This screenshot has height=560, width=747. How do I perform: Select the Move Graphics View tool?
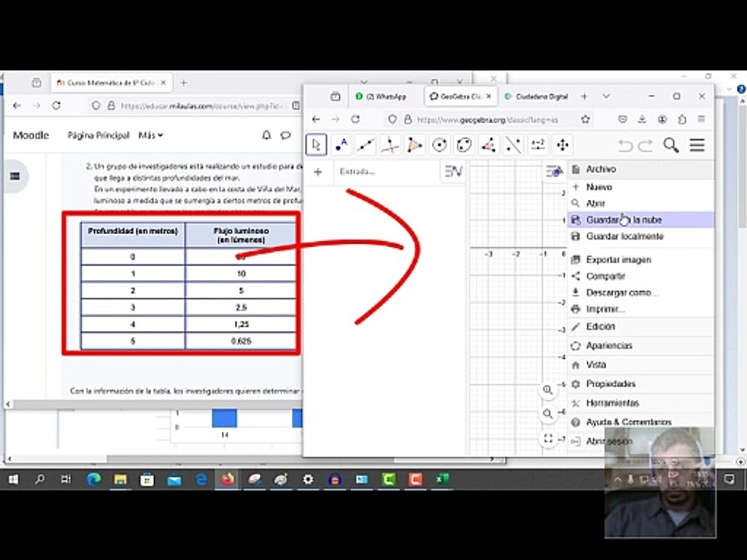[563, 145]
